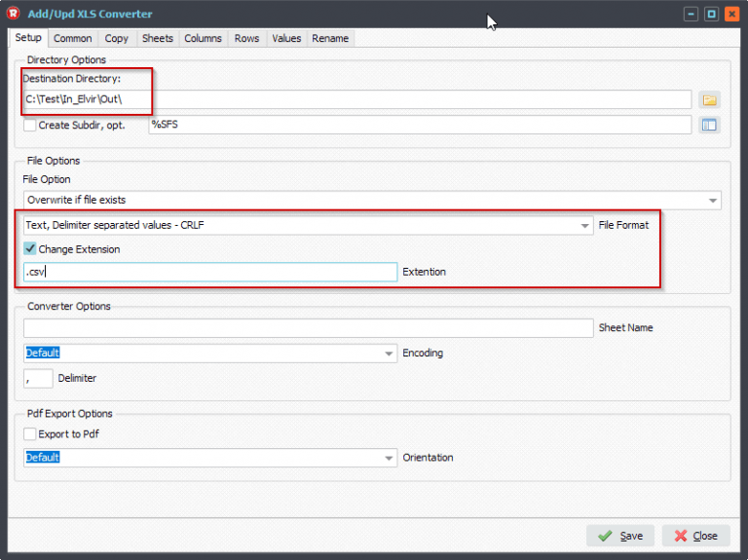Click the %SFS subdirectory field

tap(420, 125)
